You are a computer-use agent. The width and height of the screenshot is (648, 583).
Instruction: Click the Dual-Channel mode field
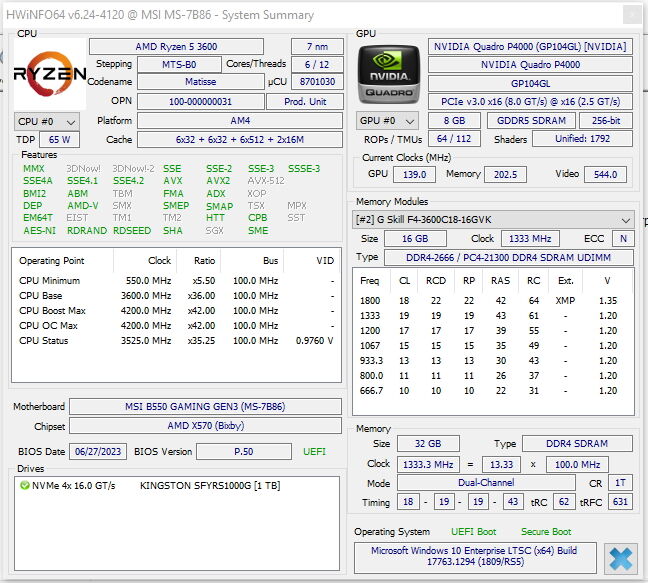[486, 483]
